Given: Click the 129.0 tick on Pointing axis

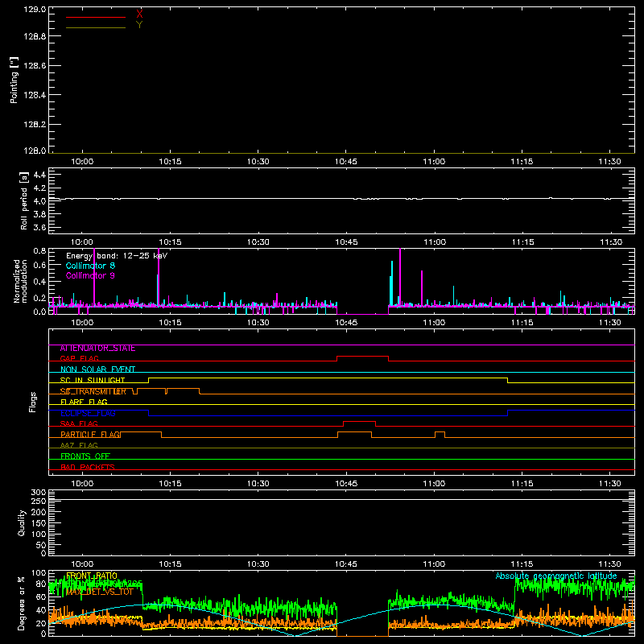Looking at the screenshot, I should pyautogui.click(x=35, y=9).
